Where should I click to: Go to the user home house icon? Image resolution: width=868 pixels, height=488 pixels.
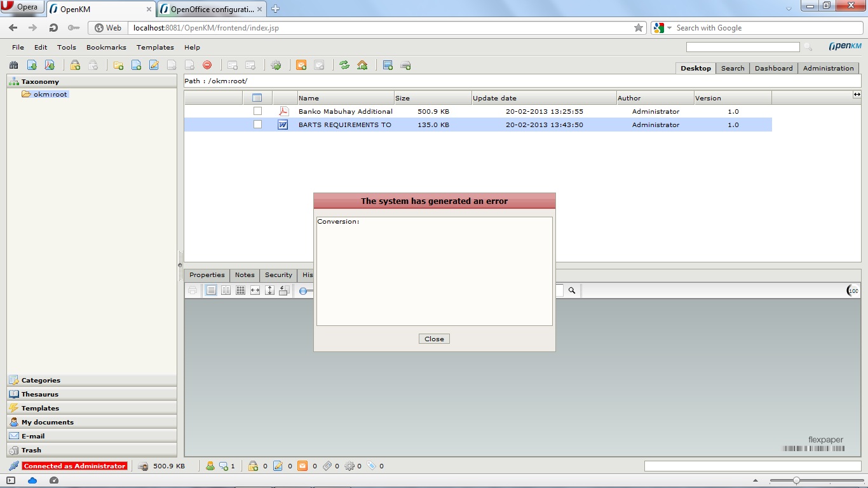point(362,65)
